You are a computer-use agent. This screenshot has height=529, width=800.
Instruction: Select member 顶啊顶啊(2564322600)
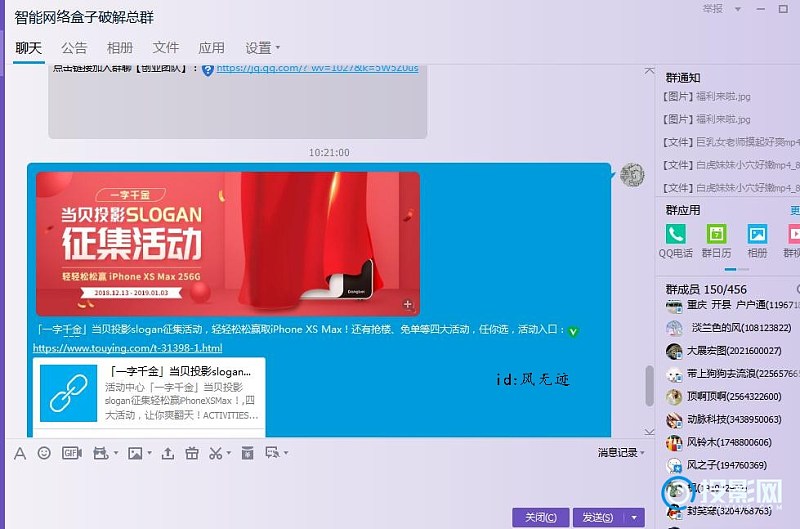pyautogui.click(x=733, y=396)
